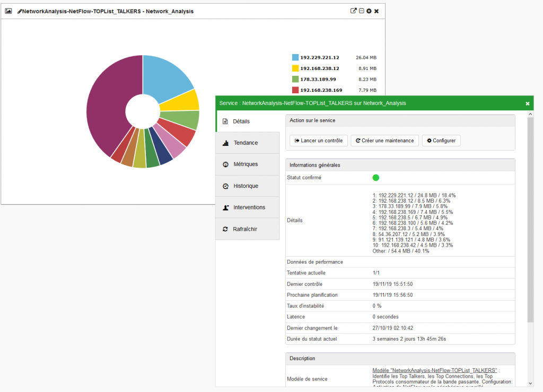Screen dimensions: 543x392
Task: Click the Description panel header
Action: 400,359
